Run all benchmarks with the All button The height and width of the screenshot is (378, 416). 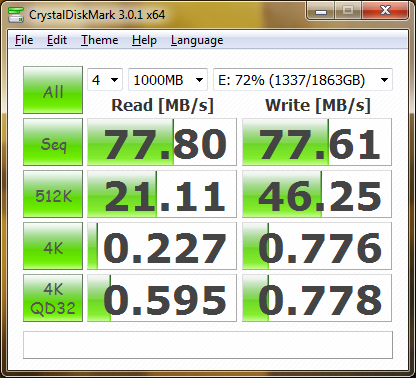click(53, 90)
